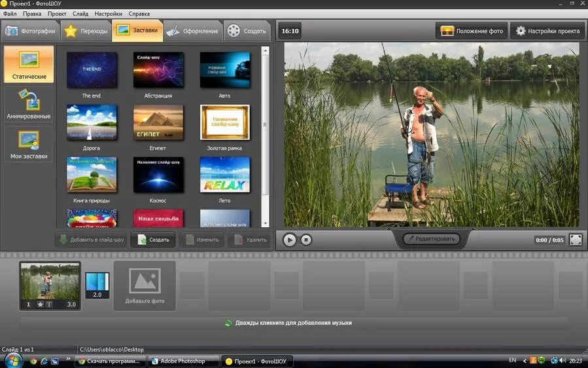Viewport: 588px width, 368px height.
Task: Open the transition thumbnail with 2.0 duration
Action: coord(97,285)
